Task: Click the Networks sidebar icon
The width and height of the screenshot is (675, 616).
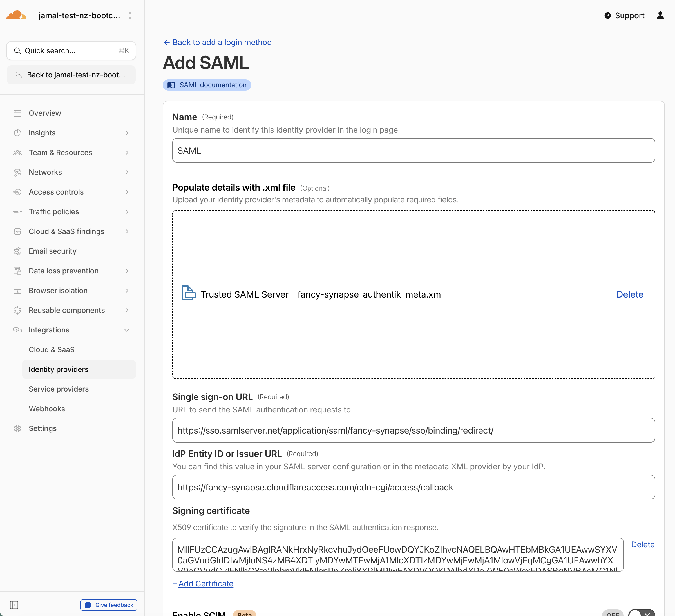Action: [x=17, y=173]
